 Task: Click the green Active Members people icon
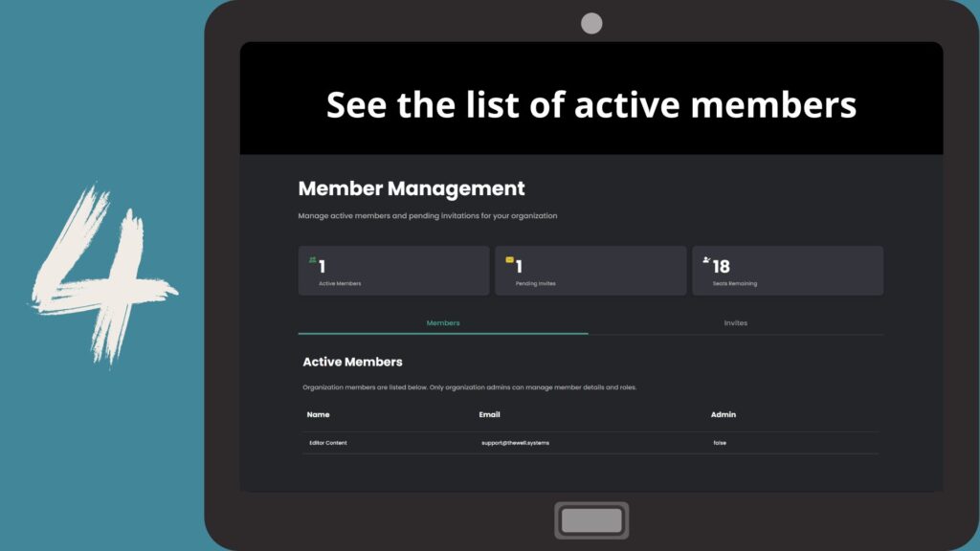point(313,259)
